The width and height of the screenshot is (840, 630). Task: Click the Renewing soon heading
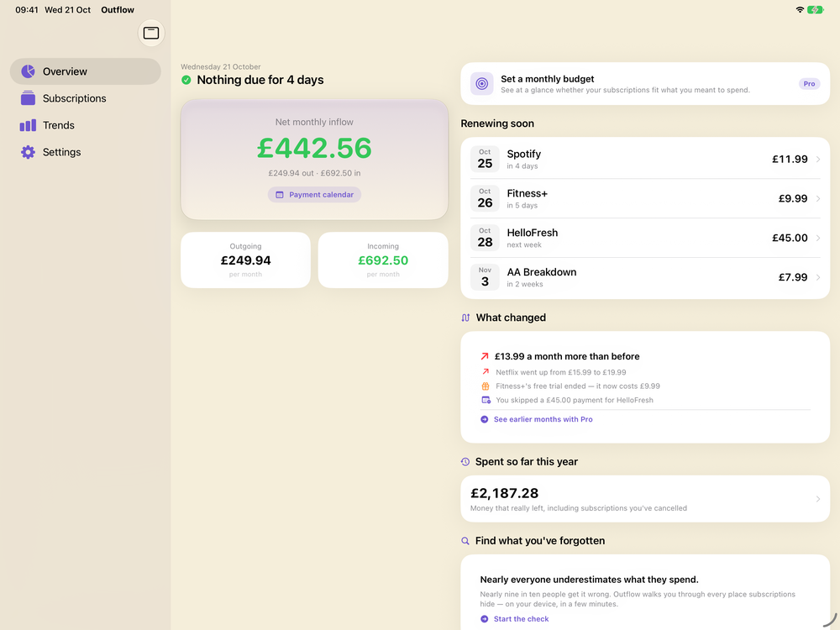[497, 123]
